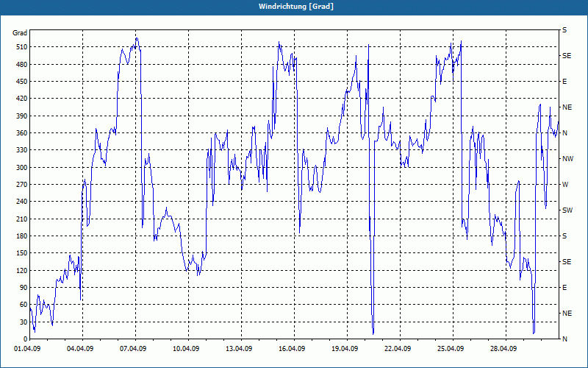Select the 07.04.09 x-axis label
Viewport: 588px width, 368px height.
[133, 349]
